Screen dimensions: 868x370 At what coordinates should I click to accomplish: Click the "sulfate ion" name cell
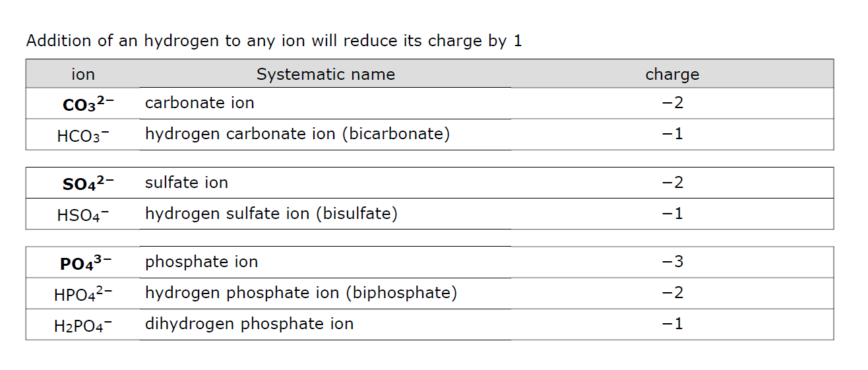pyautogui.click(x=187, y=183)
